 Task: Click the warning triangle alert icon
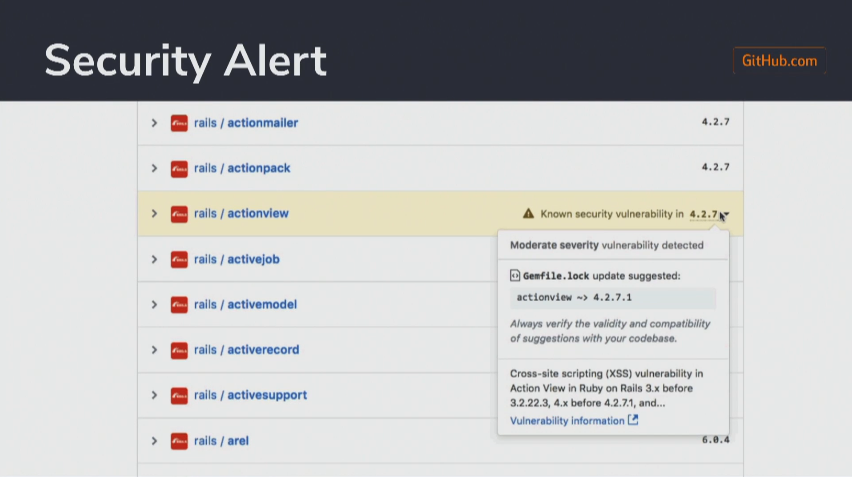click(528, 214)
